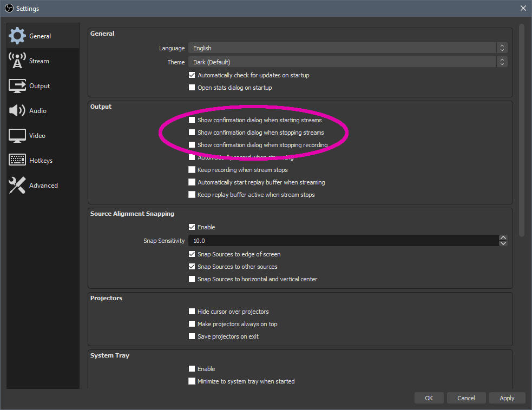Open Hotkeys via the keyboard icon
The height and width of the screenshot is (410, 532).
tap(17, 160)
